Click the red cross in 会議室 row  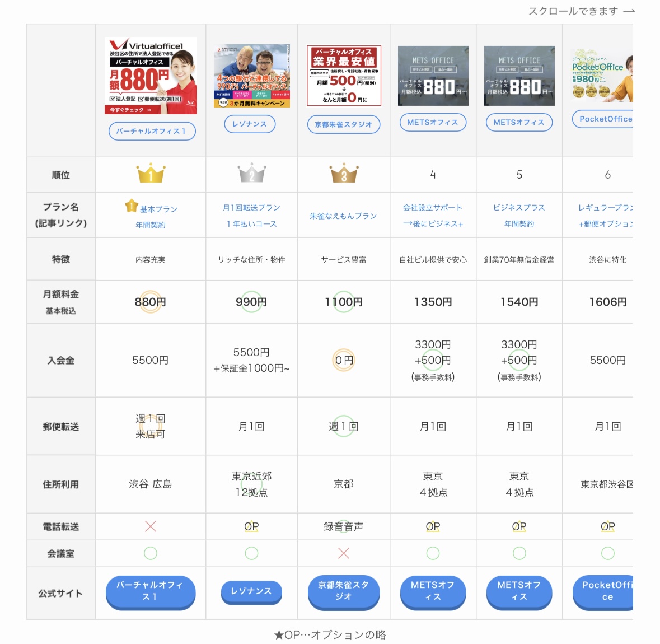click(344, 553)
